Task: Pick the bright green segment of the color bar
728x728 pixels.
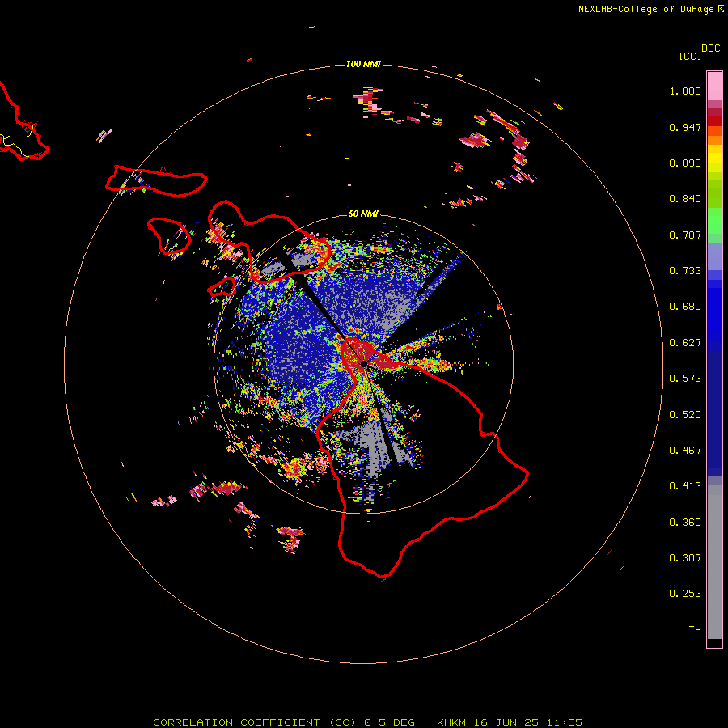Action: (714, 221)
